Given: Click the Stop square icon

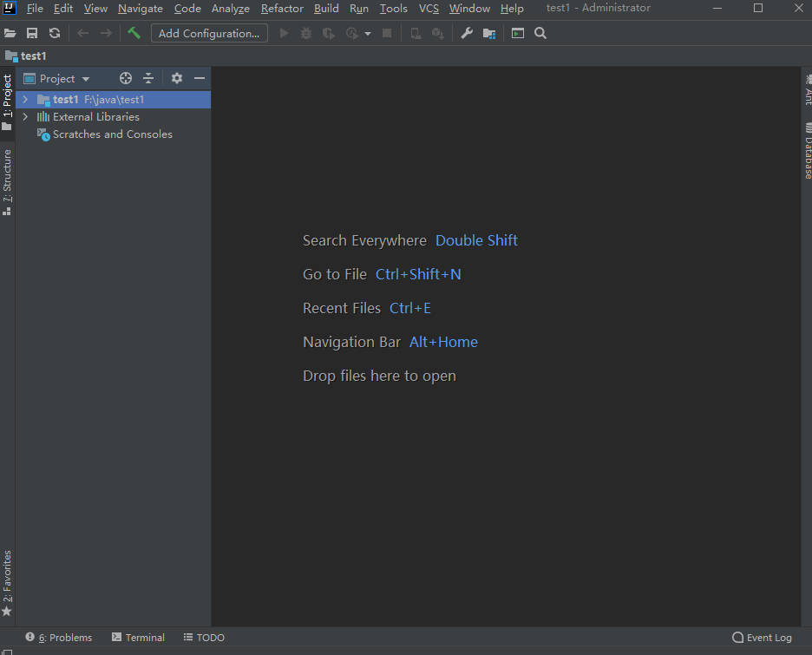Looking at the screenshot, I should pyautogui.click(x=387, y=34).
